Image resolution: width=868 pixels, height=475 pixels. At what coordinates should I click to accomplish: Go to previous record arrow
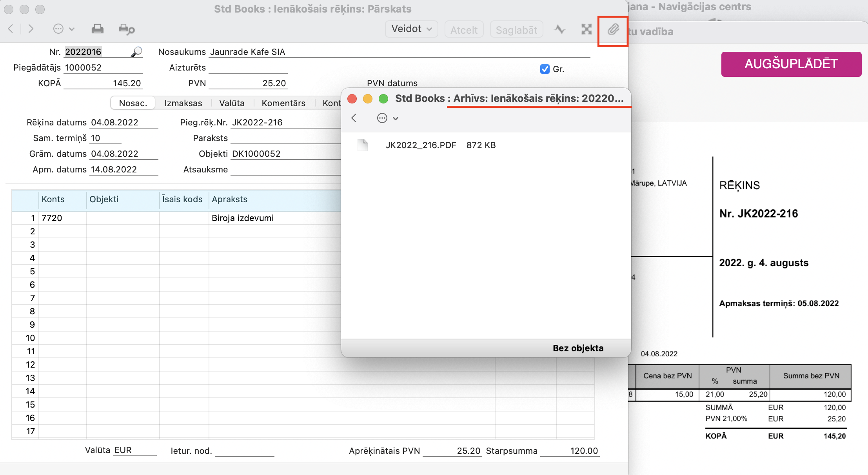point(11,29)
